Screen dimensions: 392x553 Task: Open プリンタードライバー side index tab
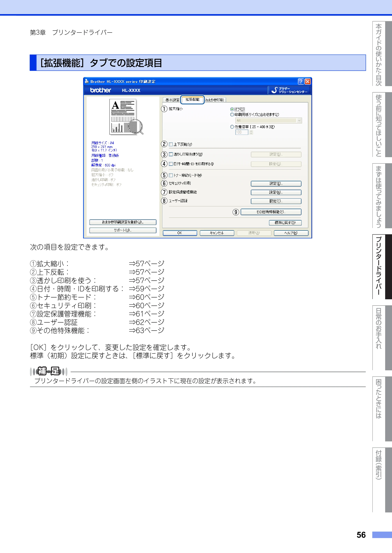(x=382, y=267)
